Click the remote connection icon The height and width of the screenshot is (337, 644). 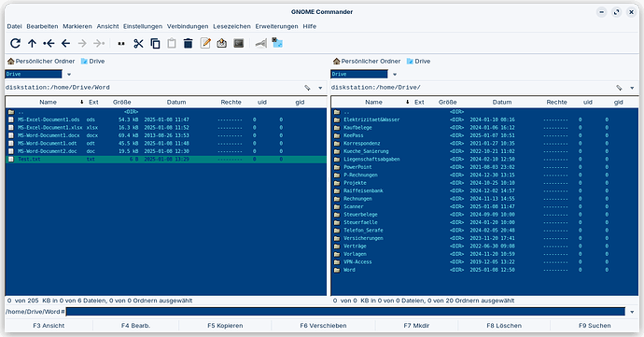tap(260, 43)
